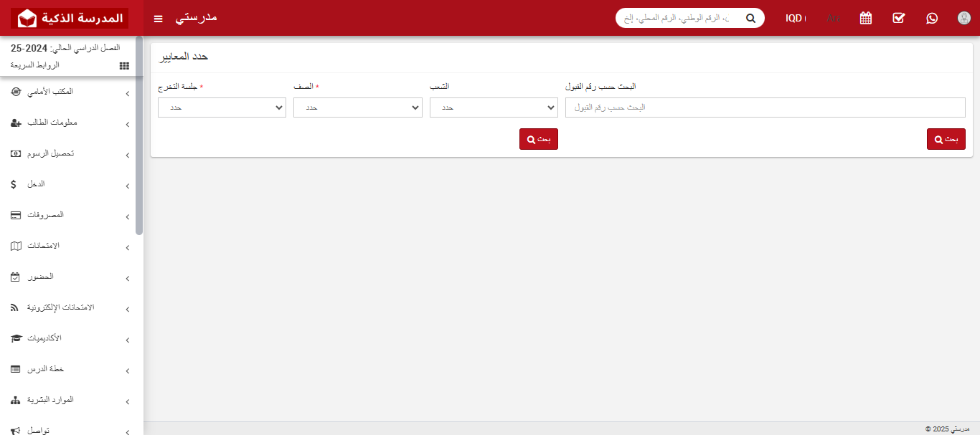Click the attendance calendar-check icon beside الحضور

coord(14,277)
